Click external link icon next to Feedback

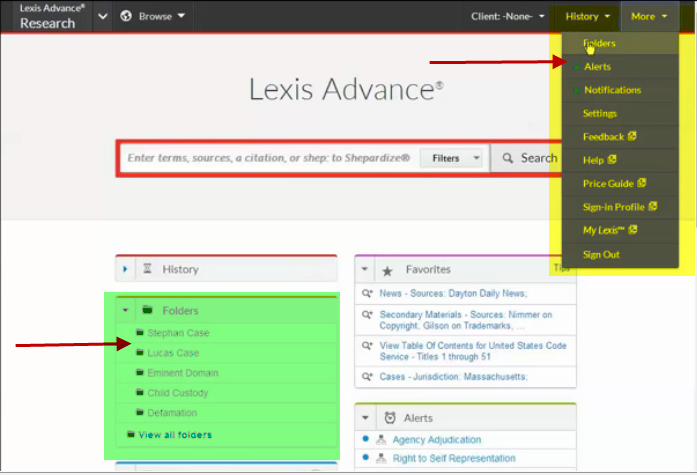click(x=632, y=136)
